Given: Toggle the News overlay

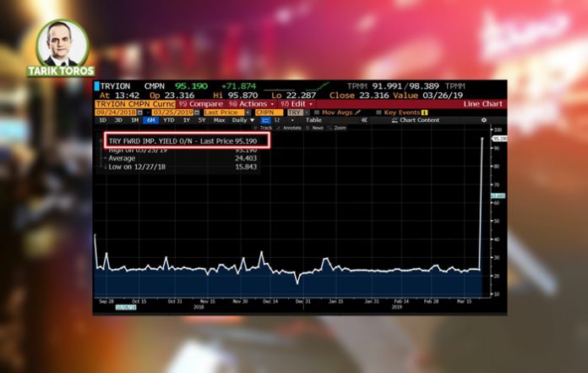Looking at the screenshot, I should click(x=315, y=128).
